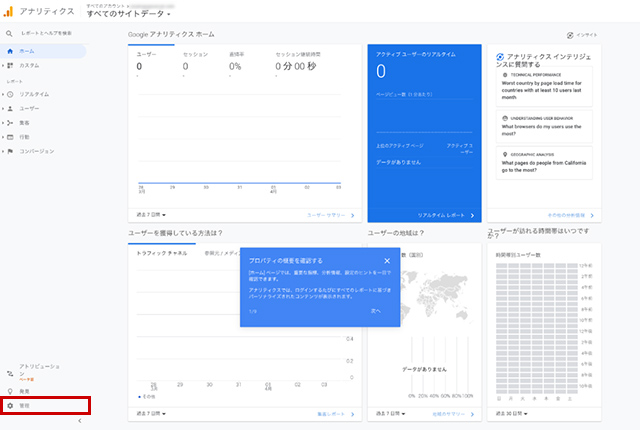This screenshot has height=430, width=640.
Task: Open the 管理 admin menu item
Action: tap(45, 406)
